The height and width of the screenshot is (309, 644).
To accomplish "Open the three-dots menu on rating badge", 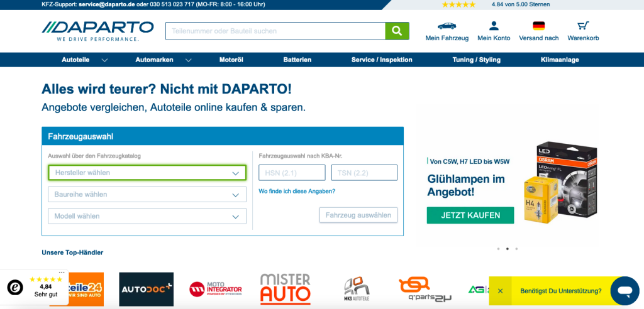I will tap(62, 272).
